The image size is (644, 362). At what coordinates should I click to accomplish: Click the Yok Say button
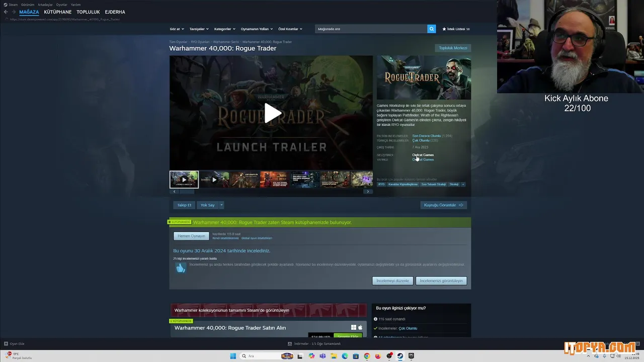tap(207, 205)
